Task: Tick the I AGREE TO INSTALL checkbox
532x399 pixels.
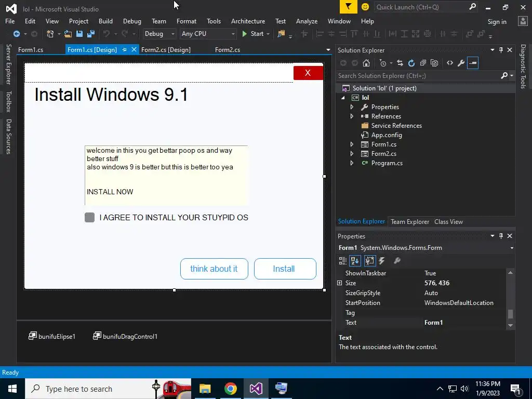Action: tap(89, 218)
